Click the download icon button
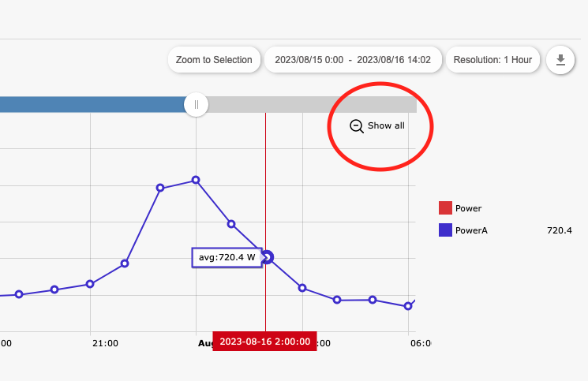The height and width of the screenshot is (381, 588). [560, 60]
